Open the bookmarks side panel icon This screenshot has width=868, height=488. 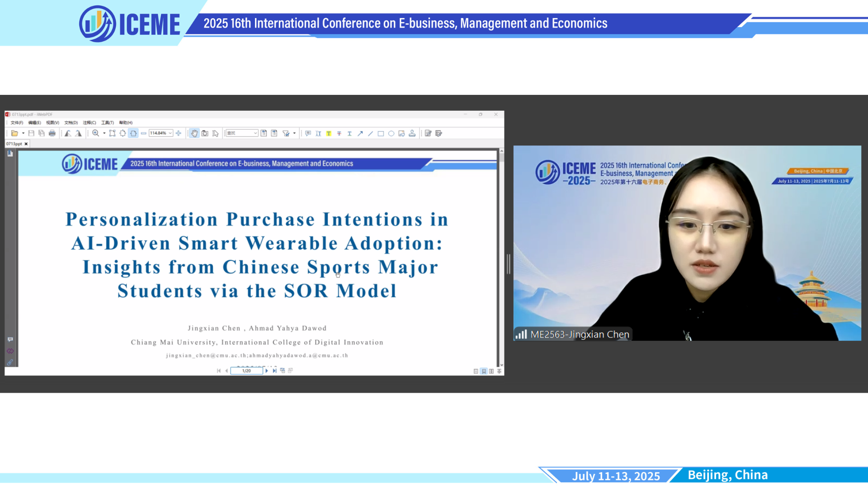tap(10, 154)
